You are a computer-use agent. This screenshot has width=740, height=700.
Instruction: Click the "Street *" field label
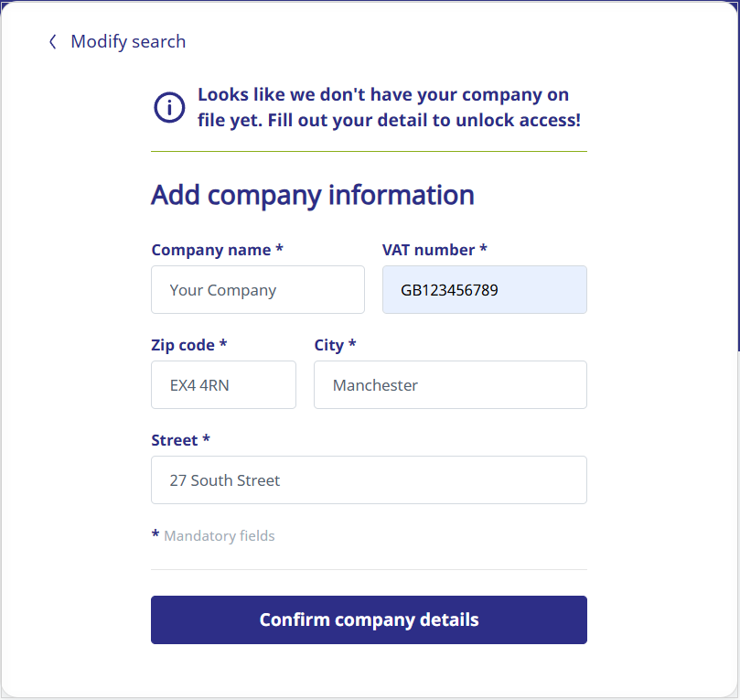180,440
